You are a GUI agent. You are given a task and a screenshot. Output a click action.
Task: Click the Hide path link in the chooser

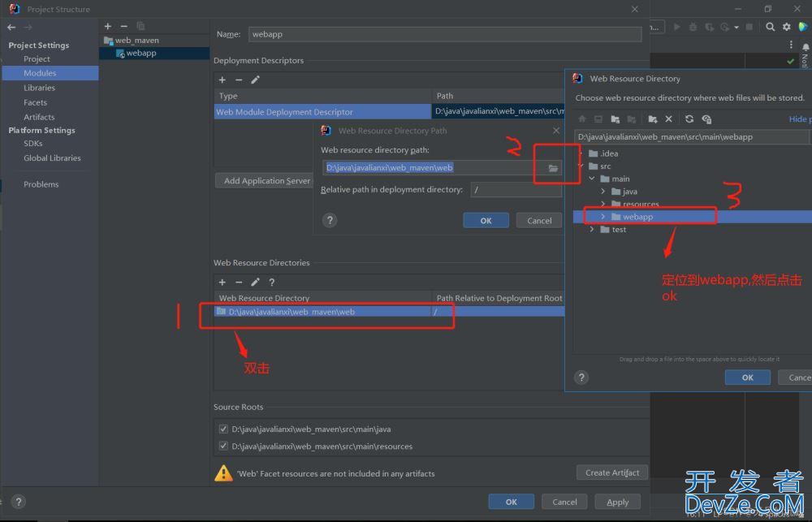800,119
